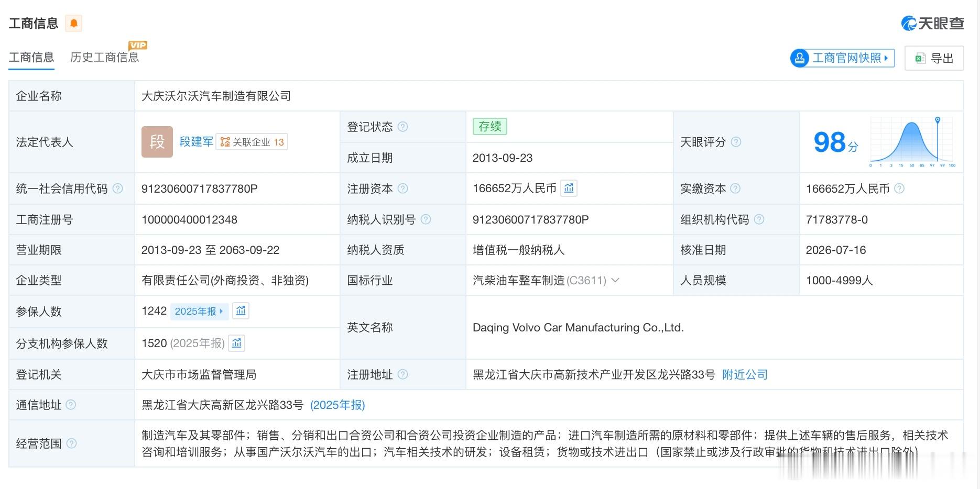The height and width of the screenshot is (489, 980).
Task: Open legal representative 段建军 link
Action: 197,142
